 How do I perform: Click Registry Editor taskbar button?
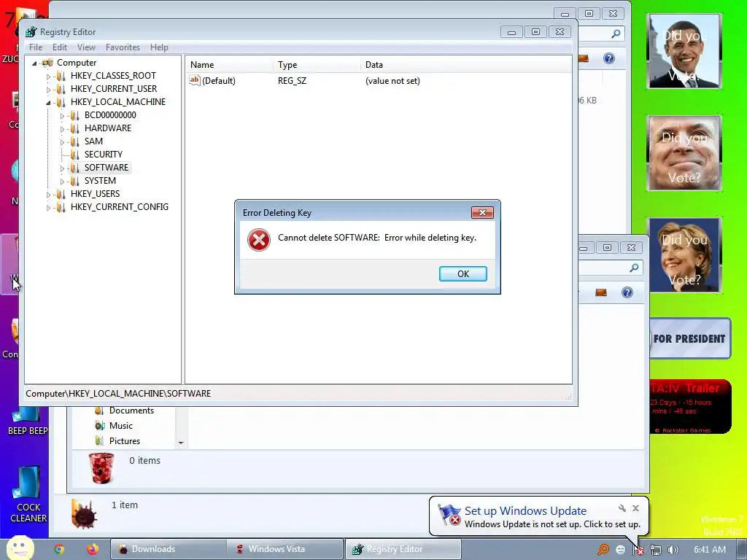click(403, 549)
